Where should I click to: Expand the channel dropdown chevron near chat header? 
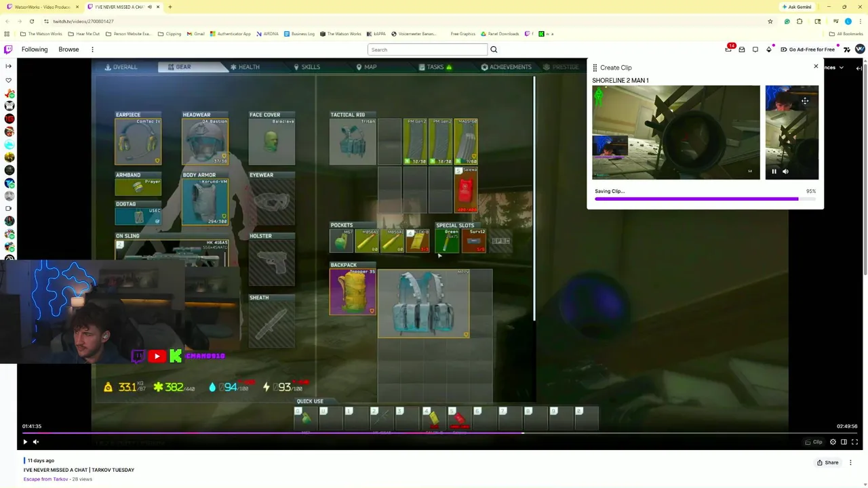842,68
